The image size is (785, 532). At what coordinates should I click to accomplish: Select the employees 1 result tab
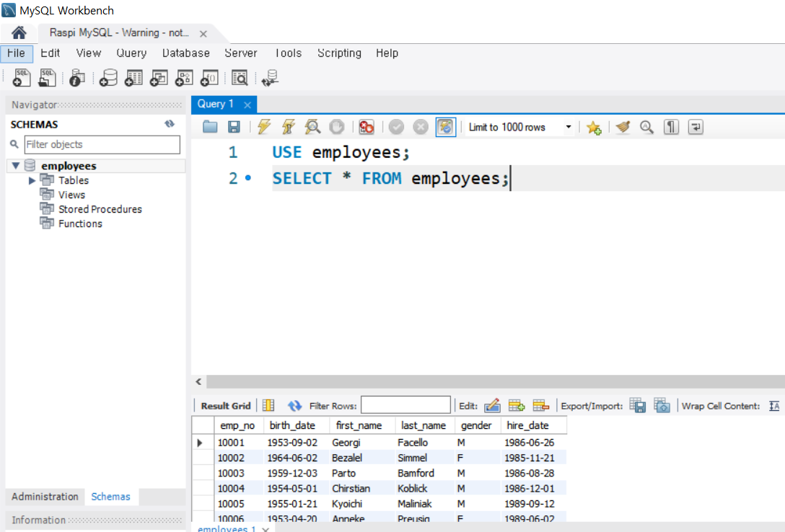[x=227, y=528]
